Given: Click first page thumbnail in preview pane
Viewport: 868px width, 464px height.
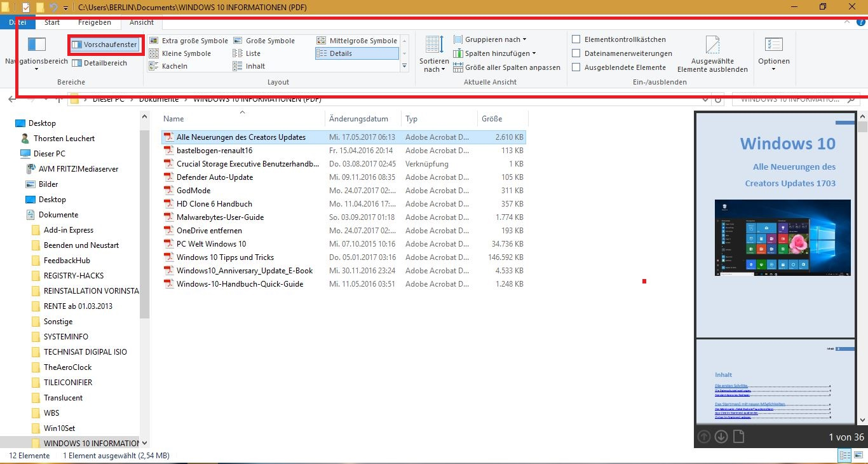Looking at the screenshot, I should pos(776,225).
